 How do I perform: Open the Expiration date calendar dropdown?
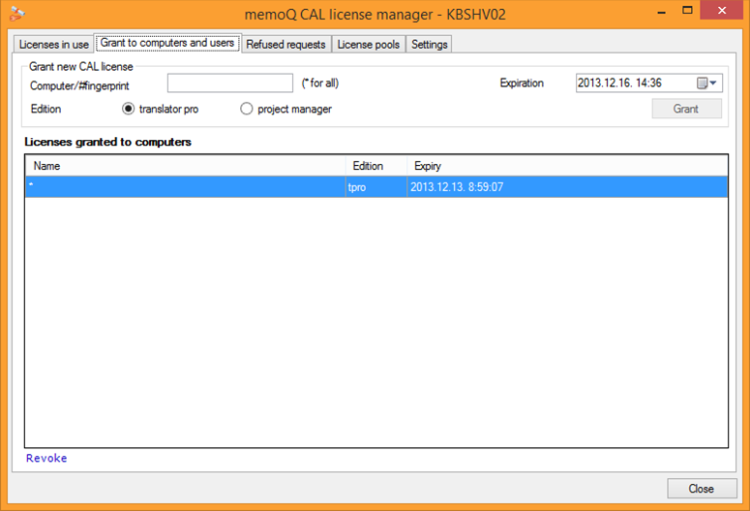(x=706, y=83)
